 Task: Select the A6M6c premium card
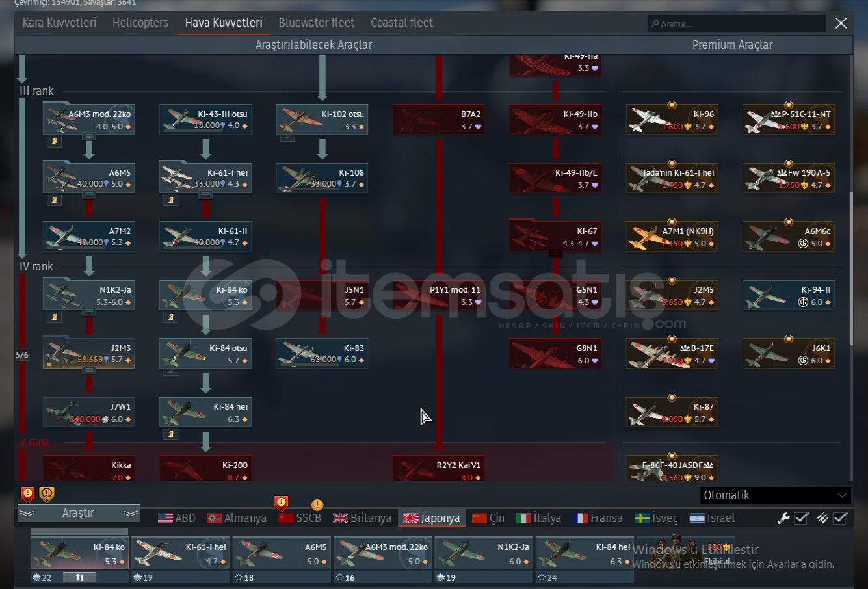tap(788, 237)
